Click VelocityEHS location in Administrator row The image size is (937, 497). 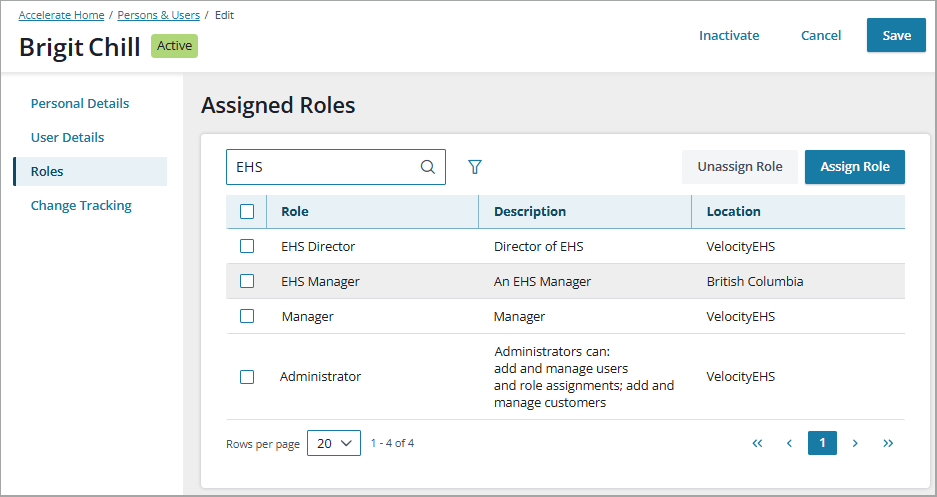(x=740, y=377)
